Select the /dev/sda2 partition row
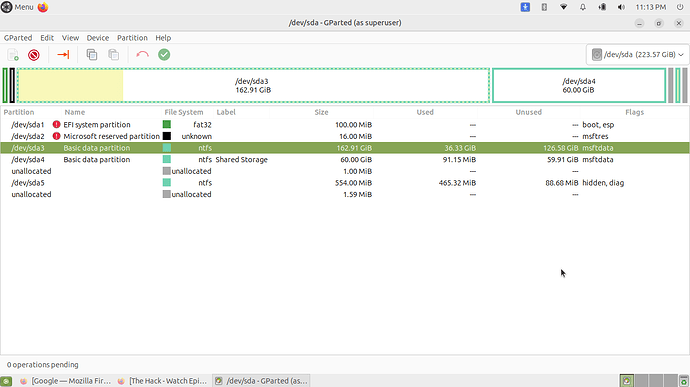The height and width of the screenshot is (387, 690). point(345,136)
